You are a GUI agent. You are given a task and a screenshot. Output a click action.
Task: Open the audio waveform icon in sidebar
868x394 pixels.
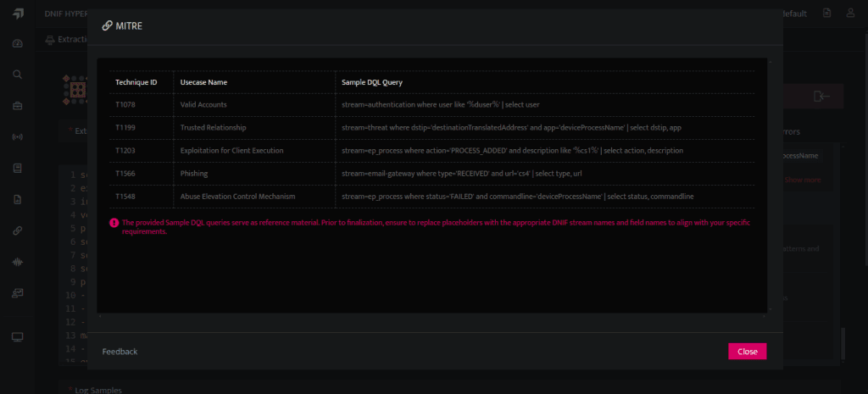coord(18,263)
